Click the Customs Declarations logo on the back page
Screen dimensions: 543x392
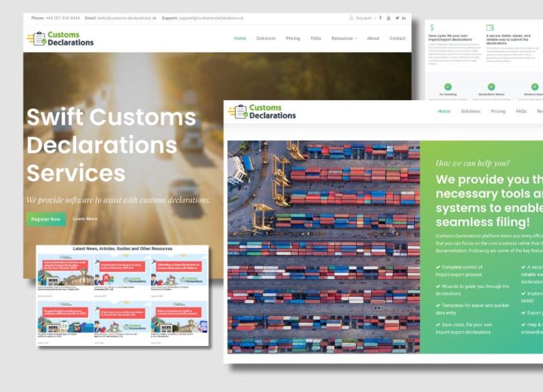coord(60,38)
